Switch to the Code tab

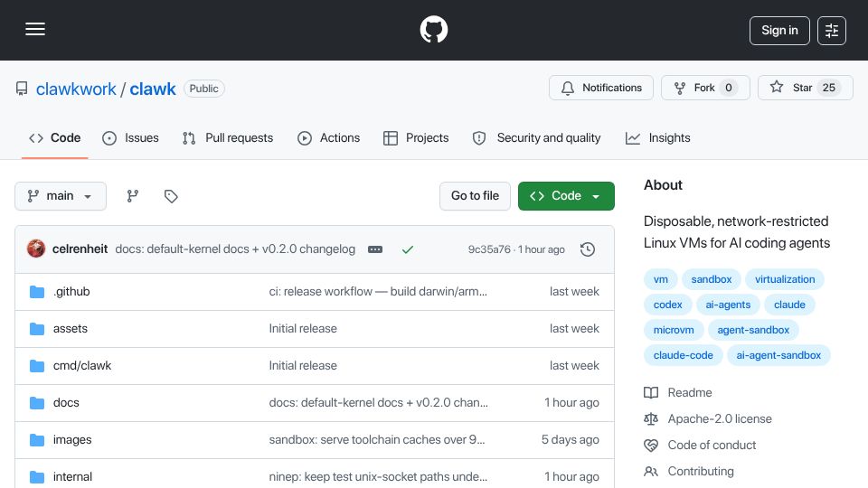55,137
